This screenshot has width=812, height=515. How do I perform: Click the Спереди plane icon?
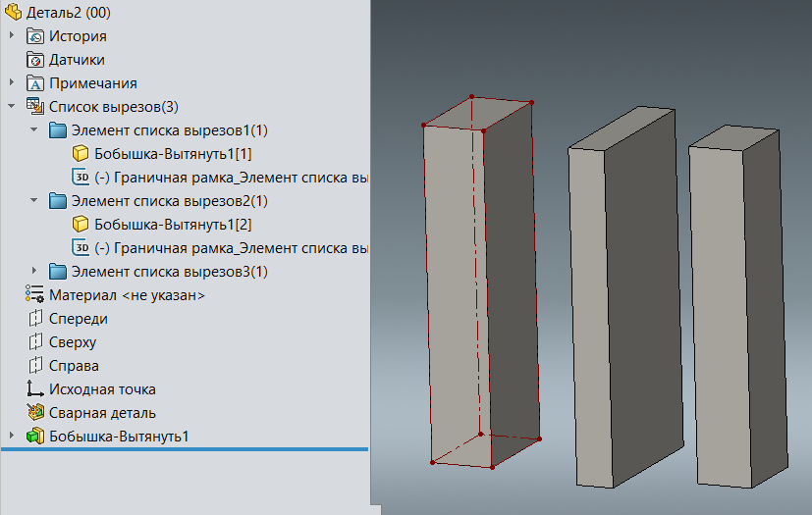pyautogui.click(x=35, y=318)
